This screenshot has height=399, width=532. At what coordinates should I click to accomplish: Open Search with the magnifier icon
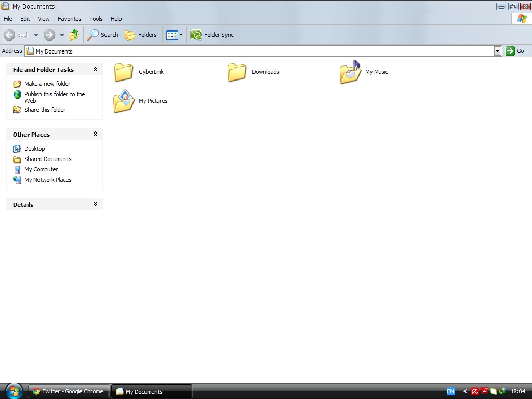pyautogui.click(x=92, y=35)
